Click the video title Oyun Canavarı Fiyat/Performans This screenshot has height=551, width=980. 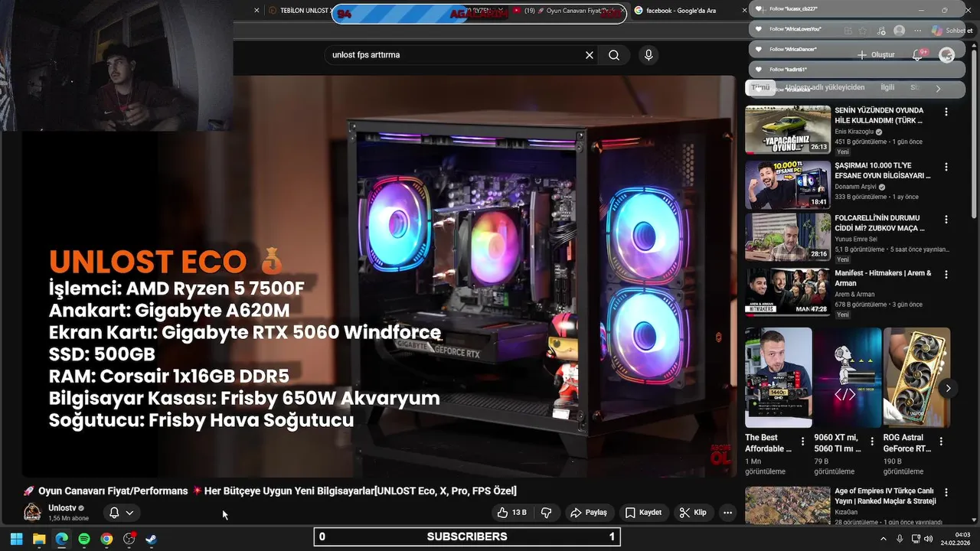(x=270, y=491)
